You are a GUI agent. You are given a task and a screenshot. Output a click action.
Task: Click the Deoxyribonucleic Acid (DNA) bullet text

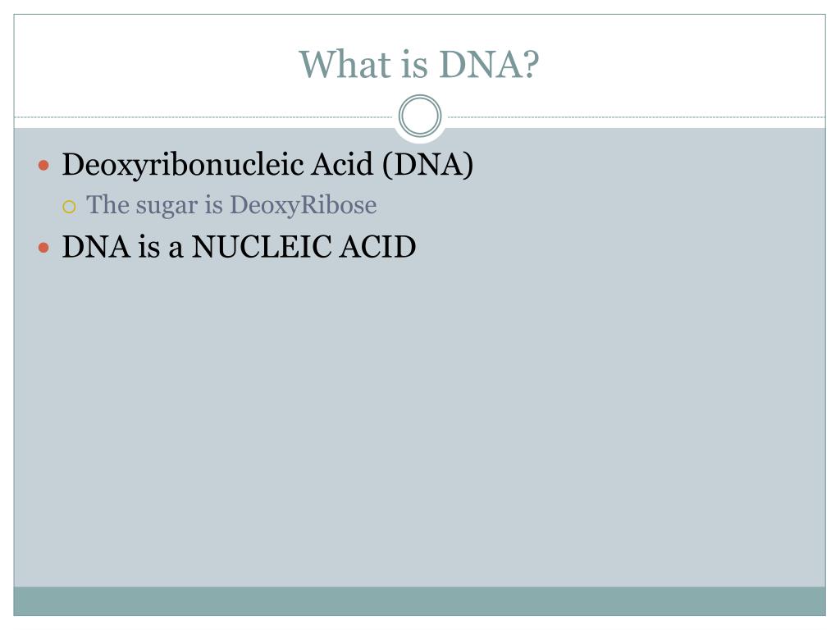[x=267, y=164]
